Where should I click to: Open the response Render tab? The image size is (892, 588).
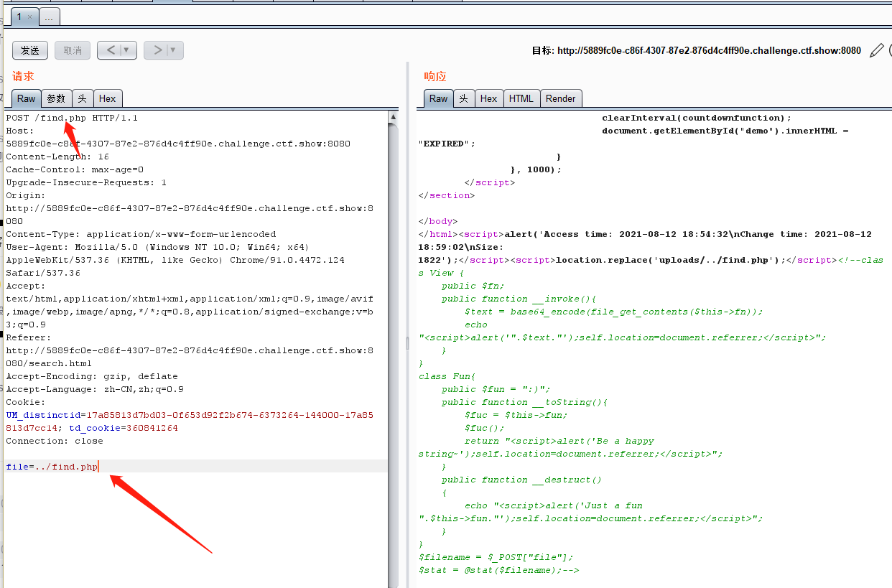tap(561, 98)
